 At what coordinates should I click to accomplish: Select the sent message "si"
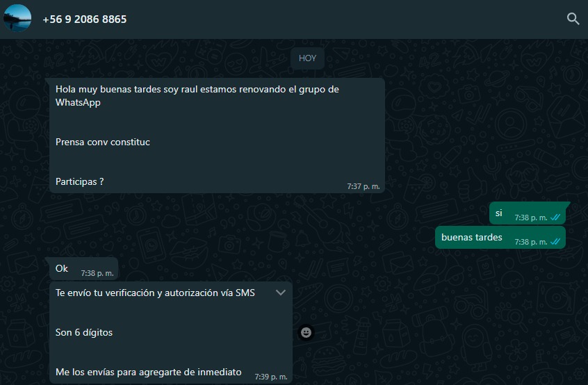pos(528,213)
